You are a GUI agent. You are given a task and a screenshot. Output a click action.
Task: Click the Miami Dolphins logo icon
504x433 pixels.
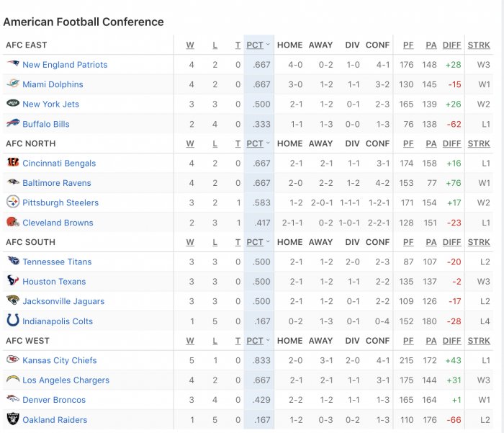13,84
